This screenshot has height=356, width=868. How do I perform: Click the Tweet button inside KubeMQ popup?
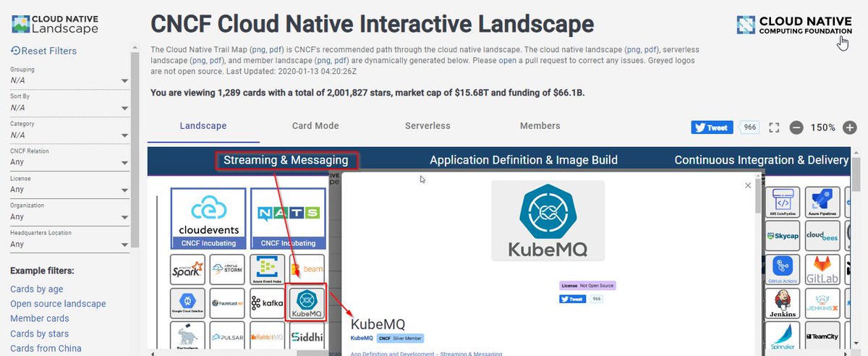pyautogui.click(x=572, y=299)
